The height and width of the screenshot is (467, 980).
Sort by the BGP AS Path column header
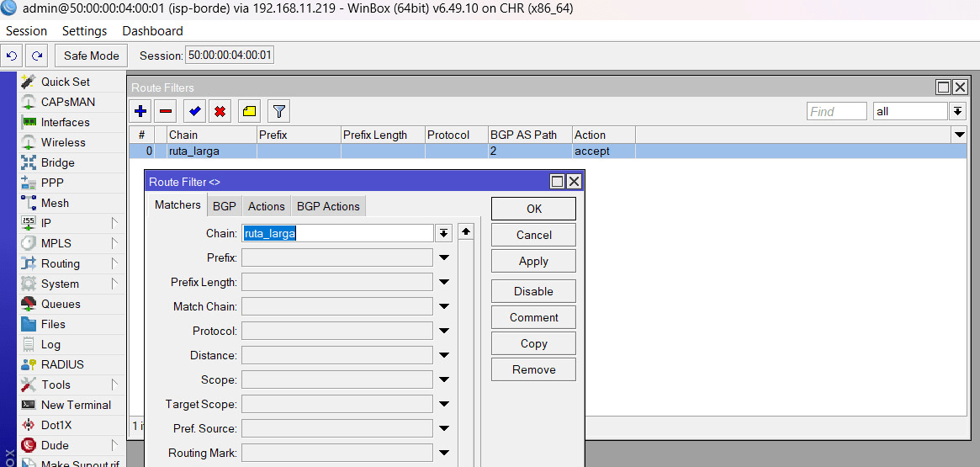[530, 135]
